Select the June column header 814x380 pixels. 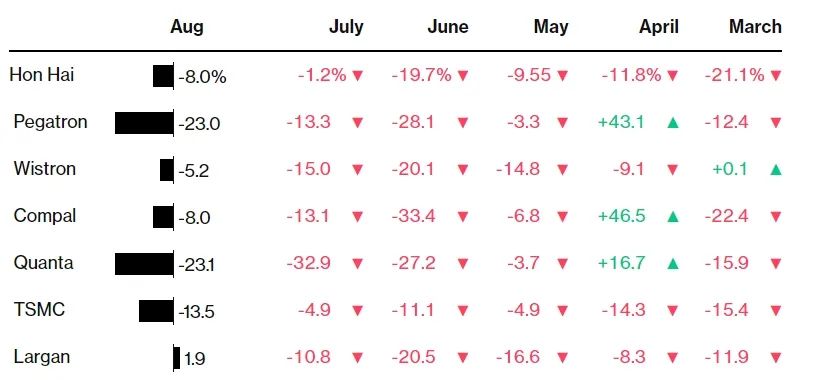(x=447, y=26)
